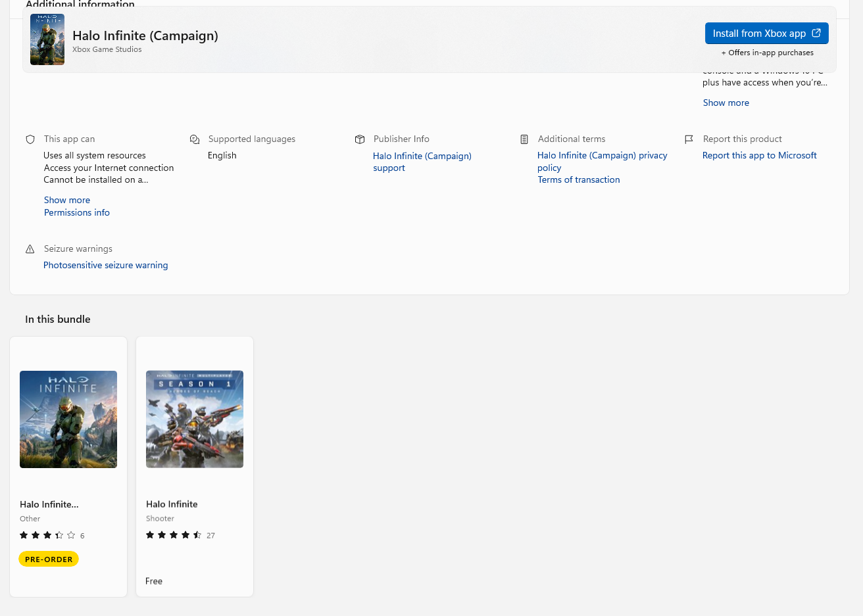Click the shield icon beside This app can

[x=30, y=139]
